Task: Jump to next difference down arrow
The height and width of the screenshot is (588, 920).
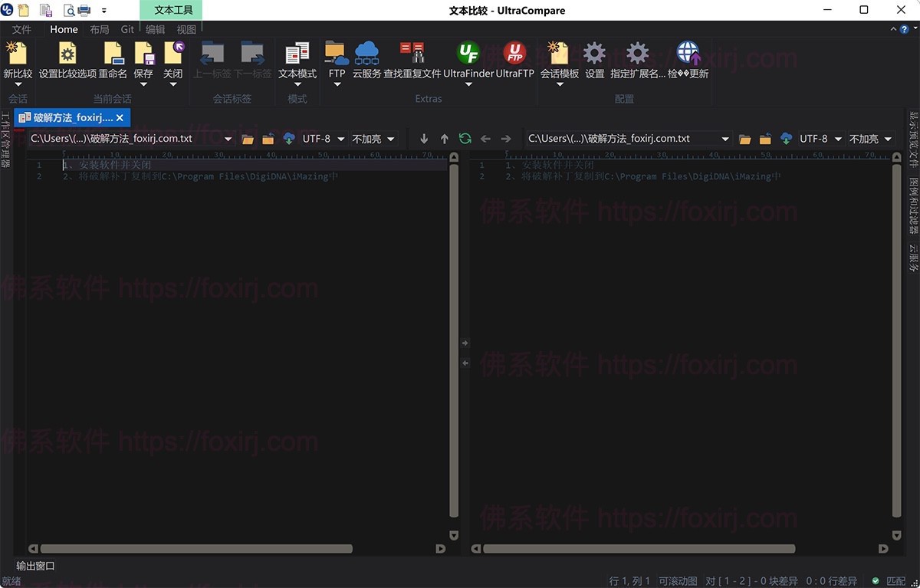Action: tap(424, 139)
